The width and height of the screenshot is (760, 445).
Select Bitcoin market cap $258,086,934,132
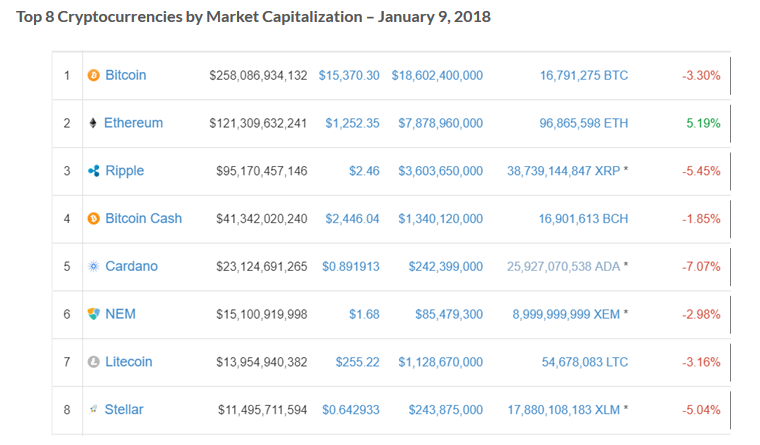tap(258, 76)
